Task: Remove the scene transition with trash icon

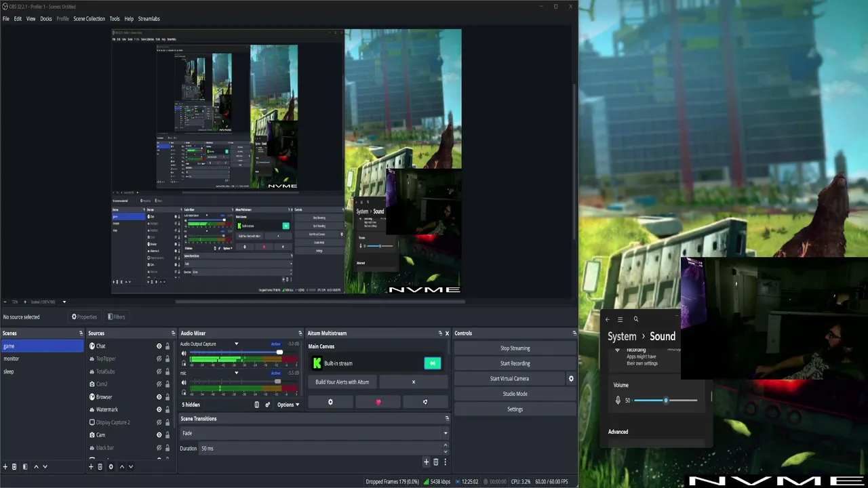Action: click(436, 462)
